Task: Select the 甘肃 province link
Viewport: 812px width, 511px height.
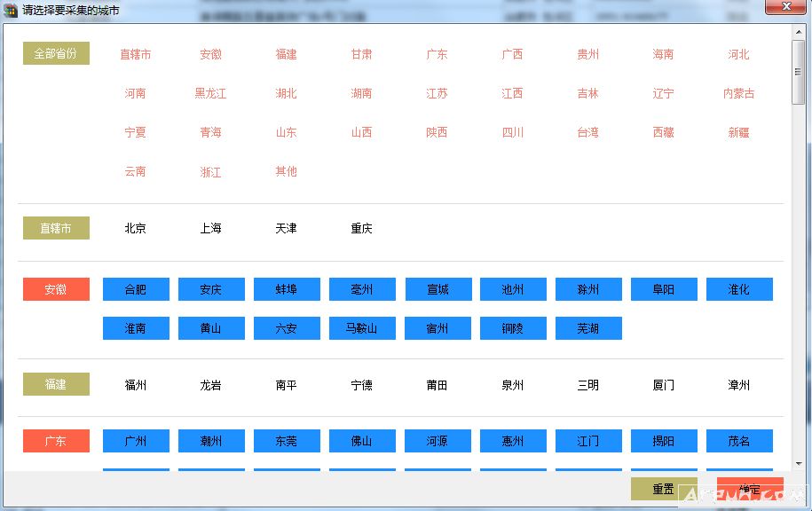Action: click(361, 54)
